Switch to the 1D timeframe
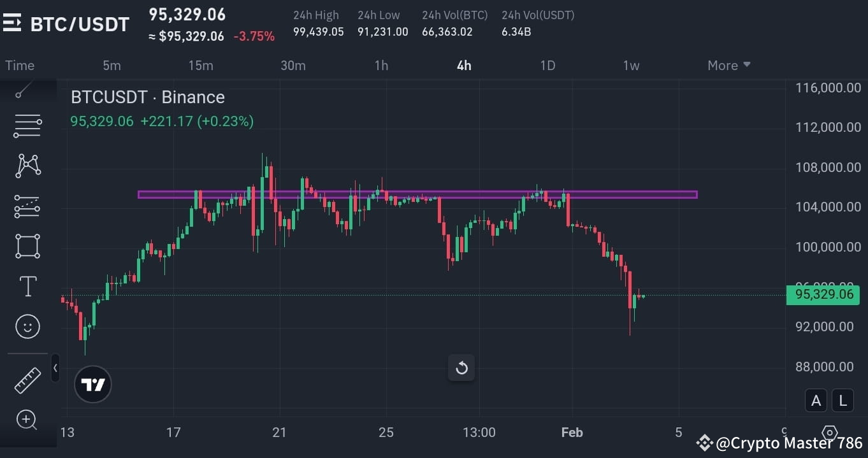The width and height of the screenshot is (868, 458). (547, 65)
